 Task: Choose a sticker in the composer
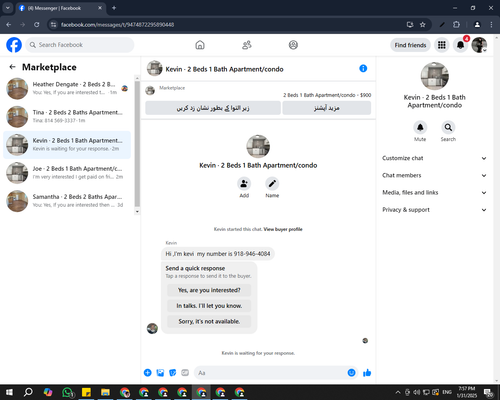tap(173, 373)
